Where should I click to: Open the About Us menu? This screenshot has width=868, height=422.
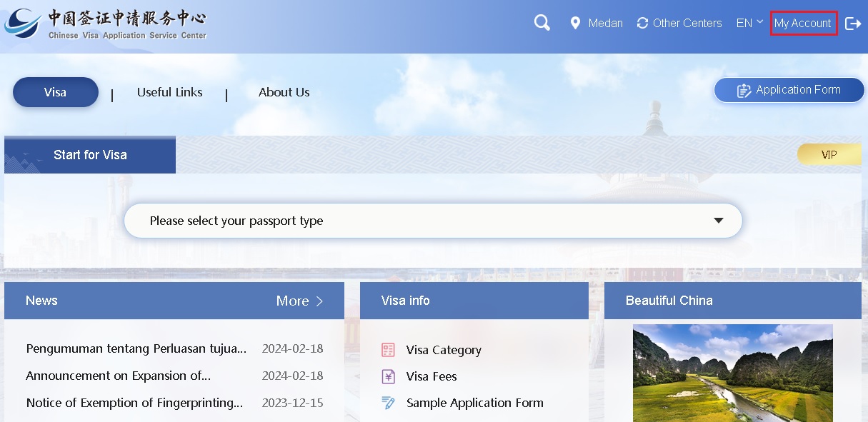point(284,92)
